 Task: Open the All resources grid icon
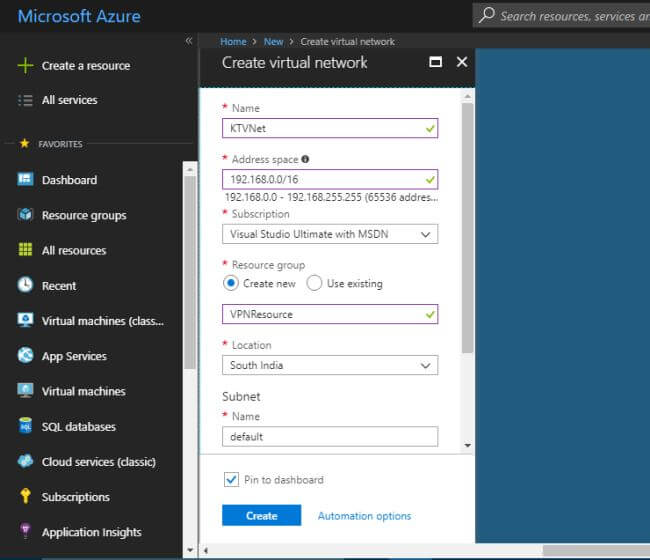tap(26, 250)
